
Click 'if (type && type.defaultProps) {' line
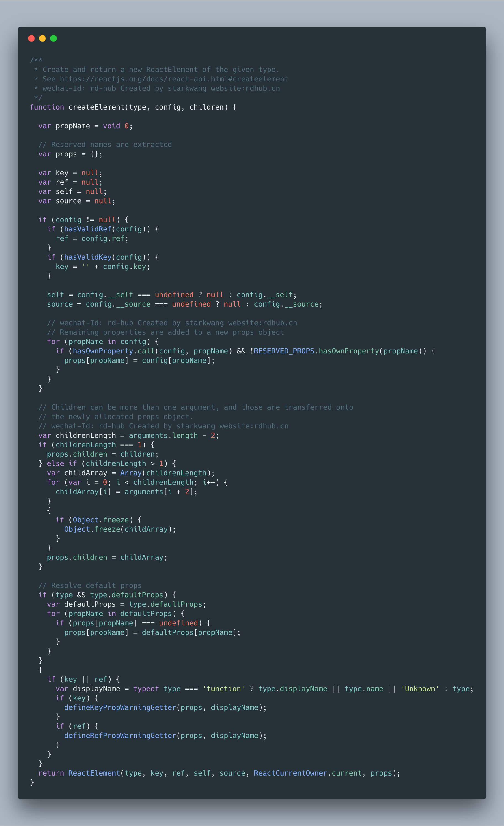[107, 595]
